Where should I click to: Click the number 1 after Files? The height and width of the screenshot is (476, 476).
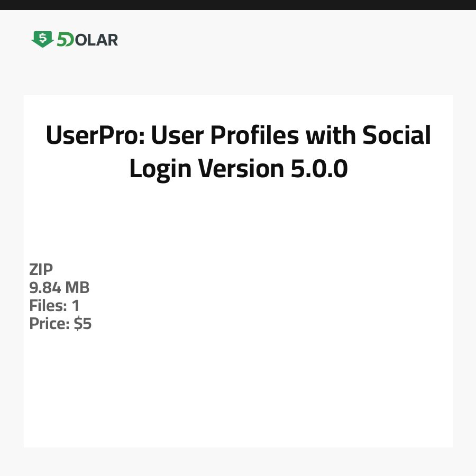tap(75, 306)
